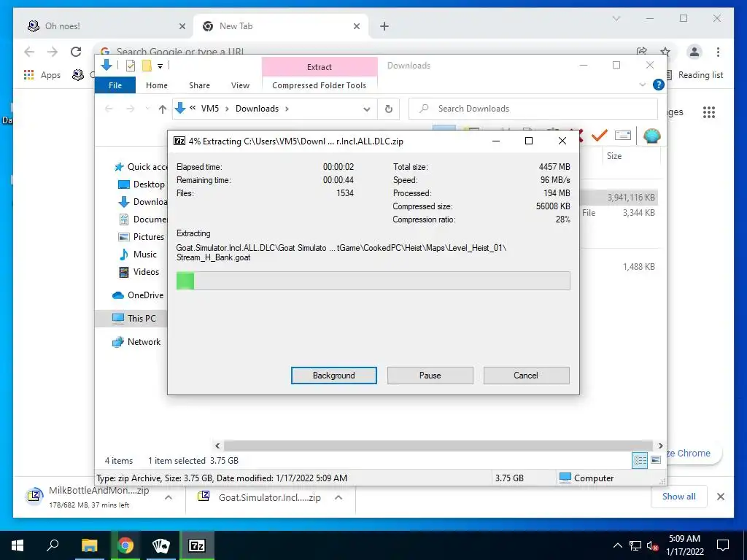Click Show all downloads
The width and height of the screenshot is (747, 560).
pyautogui.click(x=679, y=497)
